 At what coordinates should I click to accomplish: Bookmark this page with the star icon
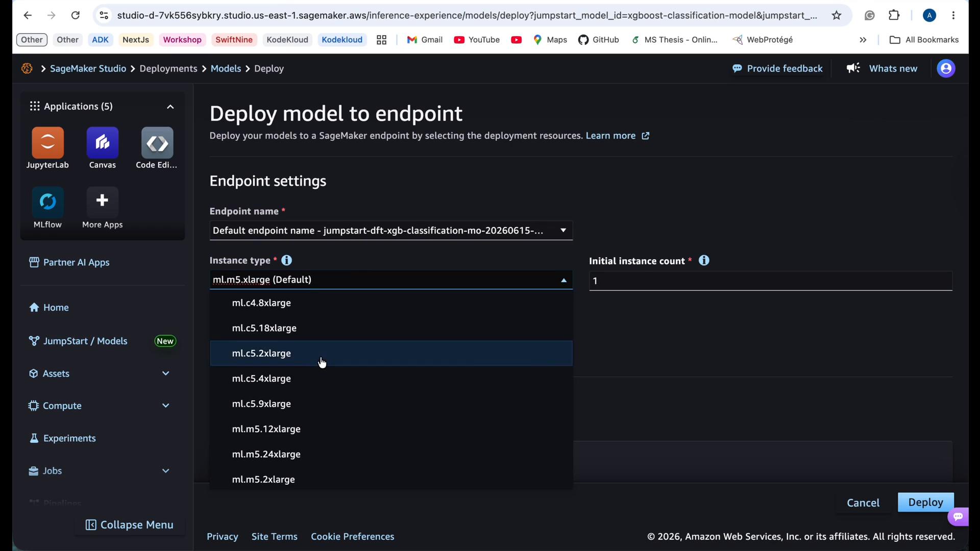pos(837,15)
